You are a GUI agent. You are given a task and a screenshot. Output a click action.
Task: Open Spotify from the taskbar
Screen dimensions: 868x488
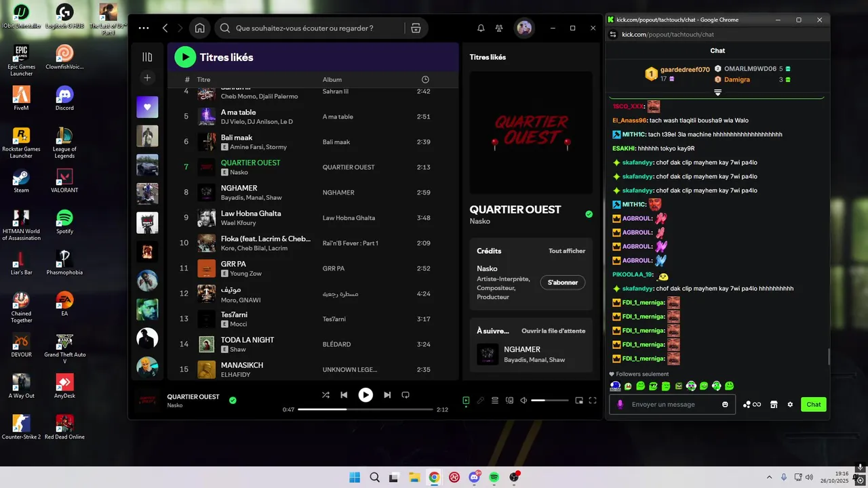(x=494, y=477)
